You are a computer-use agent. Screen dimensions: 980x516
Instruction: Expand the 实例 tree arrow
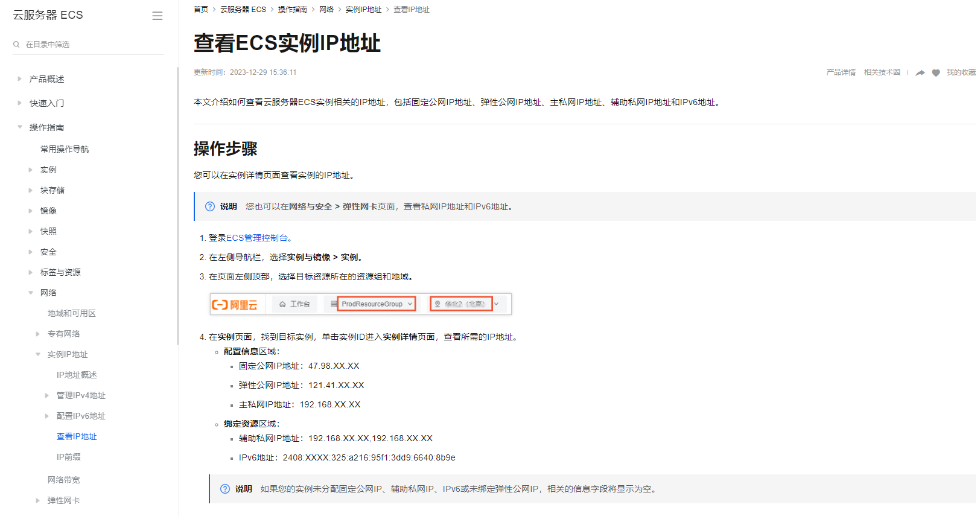(x=30, y=170)
